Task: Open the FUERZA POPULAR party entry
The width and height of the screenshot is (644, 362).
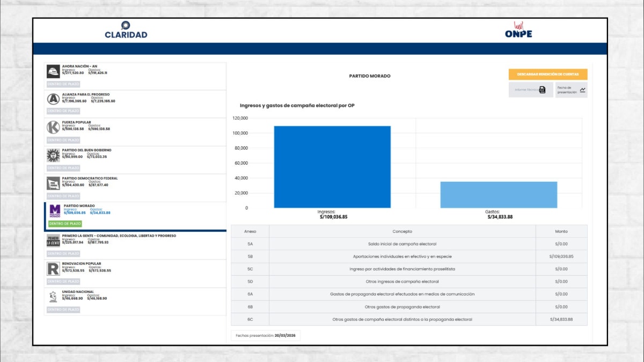Action: coord(135,132)
